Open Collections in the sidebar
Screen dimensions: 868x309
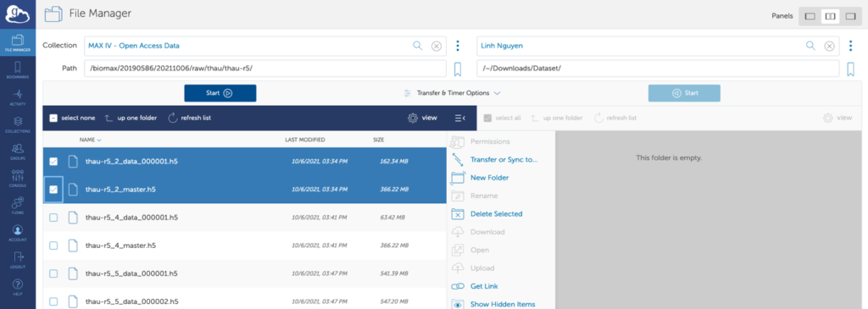pyautogui.click(x=18, y=124)
